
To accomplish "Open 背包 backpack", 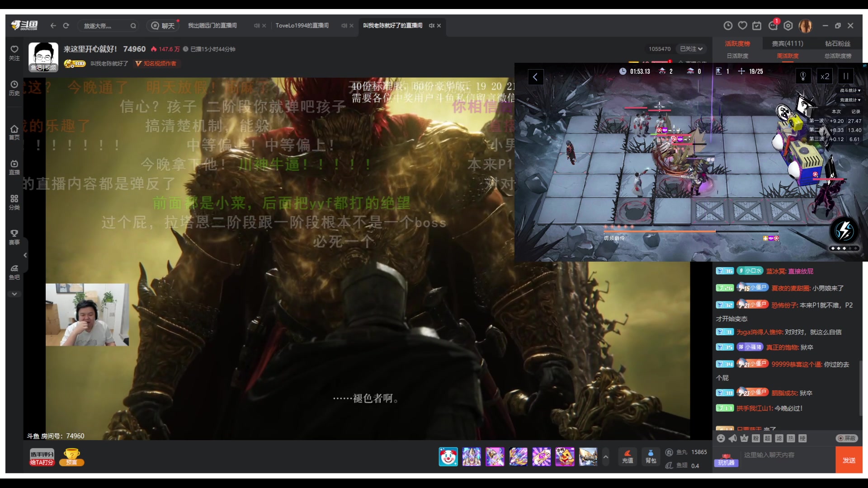I will [x=651, y=456].
